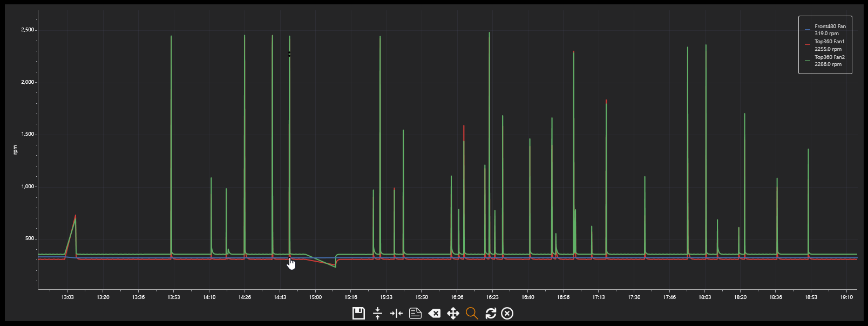This screenshot has width=868, height=326.
Task: Click the refresh graph icon
Action: pyautogui.click(x=491, y=314)
